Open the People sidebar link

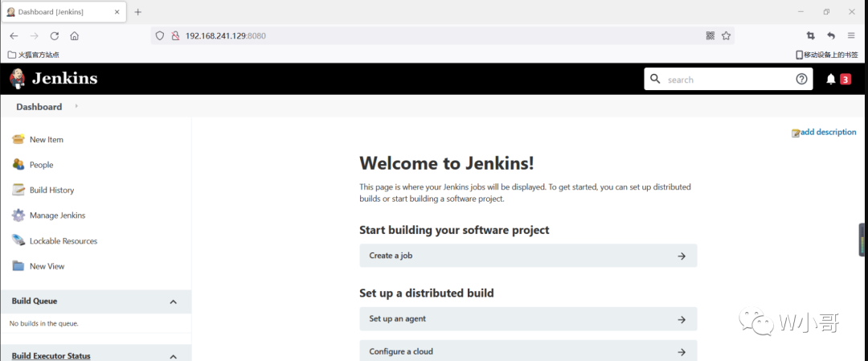pyautogui.click(x=42, y=165)
